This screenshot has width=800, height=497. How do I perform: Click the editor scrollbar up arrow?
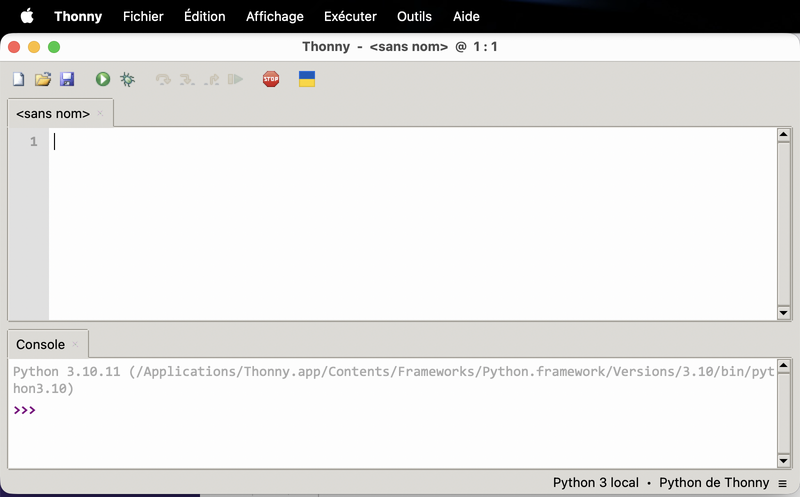coord(784,135)
